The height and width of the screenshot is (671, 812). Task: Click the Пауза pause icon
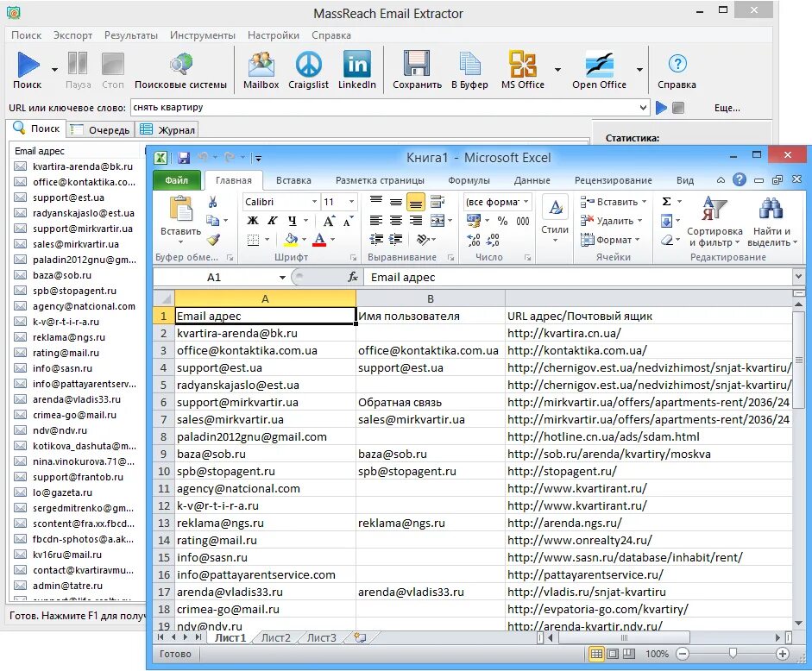[x=78, y=64]
